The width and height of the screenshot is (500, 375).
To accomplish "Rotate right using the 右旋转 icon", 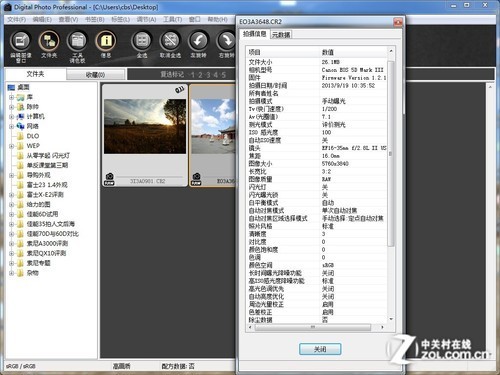I will pos(226,41).
